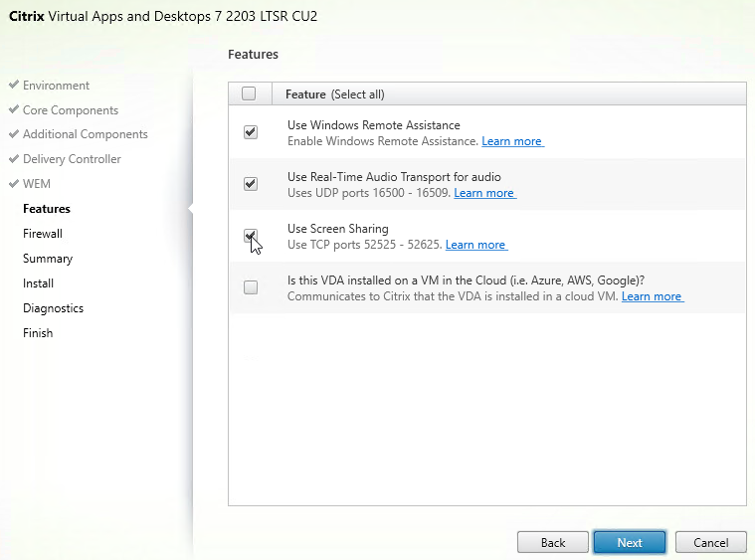This screenshot has width=755, height=560.
Task: Click the Delivery Controller checkmark icon
Action: pos(14,158)
